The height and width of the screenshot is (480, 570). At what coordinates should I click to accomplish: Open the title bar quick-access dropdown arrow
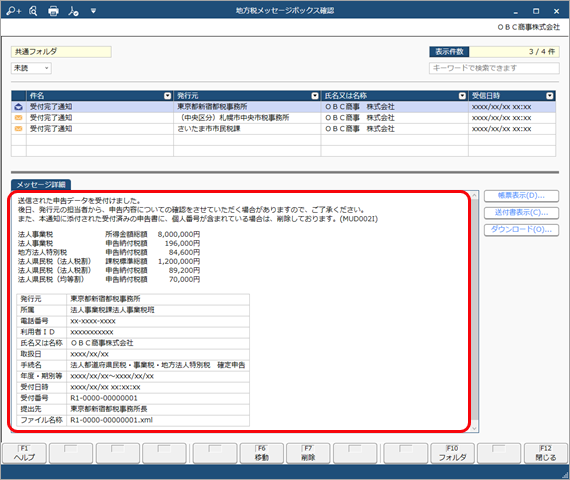point(93,11)
